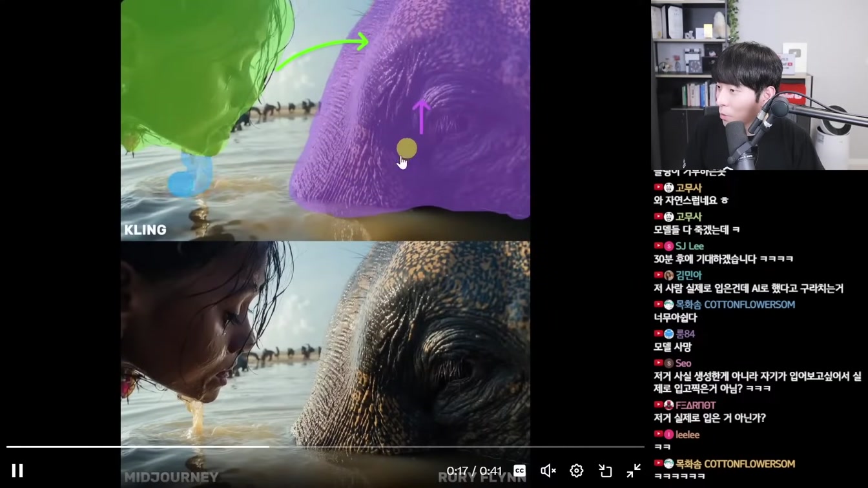868x488 pixels.
Task: Click avatar beside 고무사 '모델들 다 죽겠는데' message
Action: pyautogui.click(x=668, y=217)
